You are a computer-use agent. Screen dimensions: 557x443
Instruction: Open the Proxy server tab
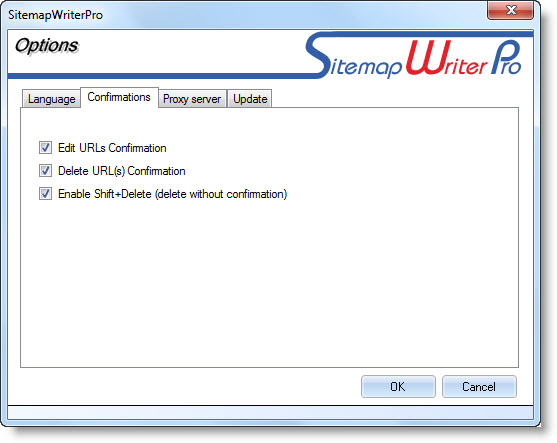click(192, 99)
